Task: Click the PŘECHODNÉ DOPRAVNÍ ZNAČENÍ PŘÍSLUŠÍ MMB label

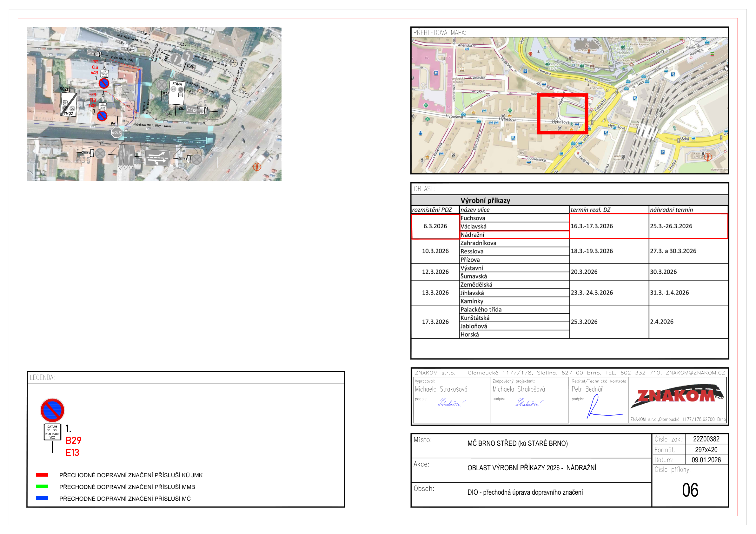Action: tap(127, 487)
